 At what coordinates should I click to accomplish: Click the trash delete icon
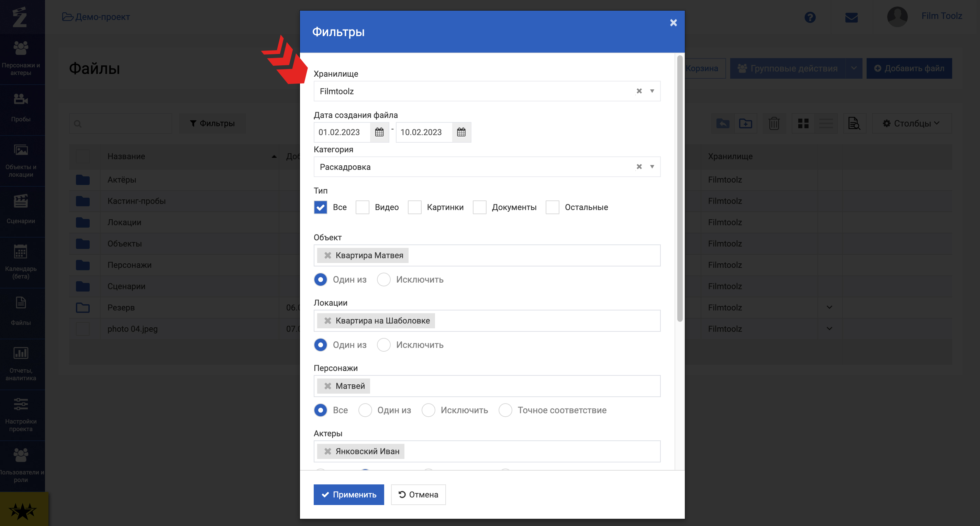[x=774, y=123]
